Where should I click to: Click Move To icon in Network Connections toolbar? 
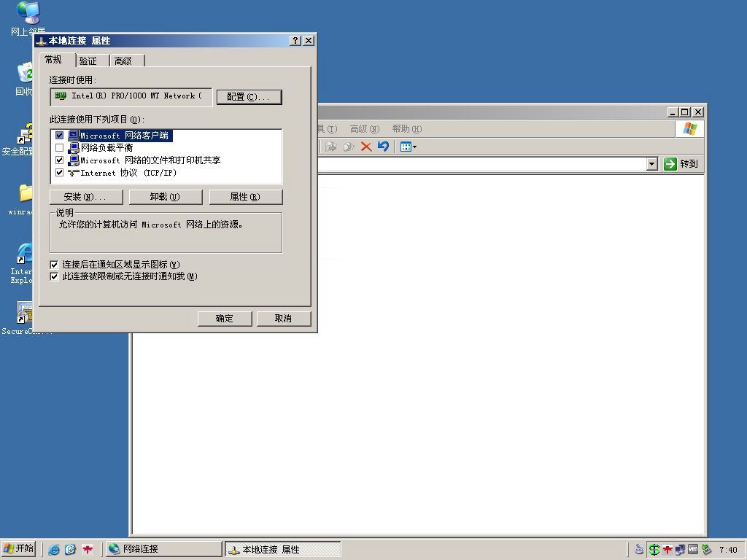330,147
